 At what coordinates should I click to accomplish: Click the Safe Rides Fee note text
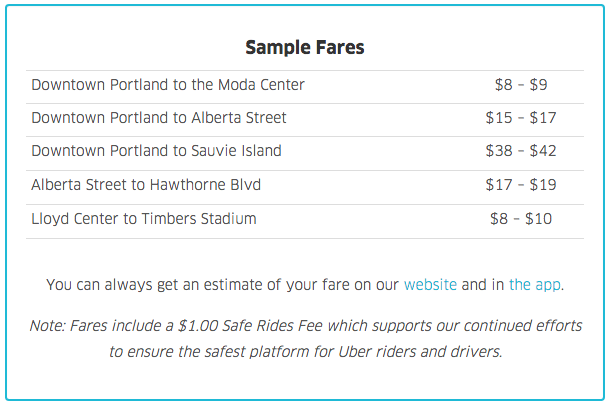306,339
